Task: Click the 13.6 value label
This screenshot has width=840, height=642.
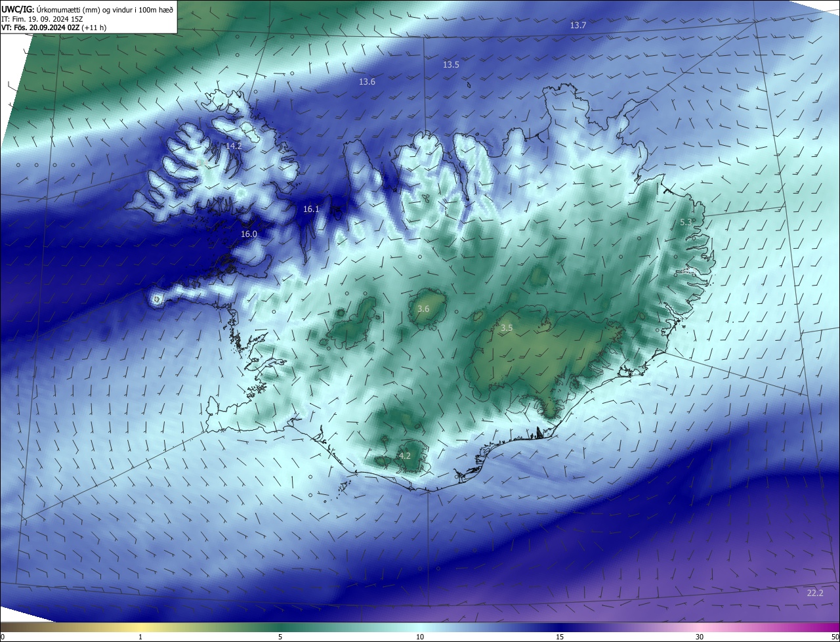Action: (367, 81)
